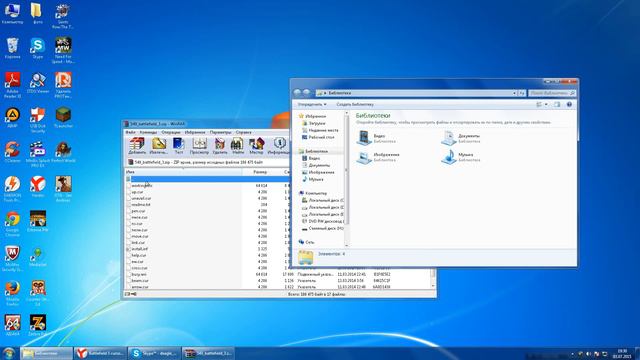This screenshot has height=360, width=640.
Task: Open the Команды menu in WinRAR
Action: (x=148, y=132)
